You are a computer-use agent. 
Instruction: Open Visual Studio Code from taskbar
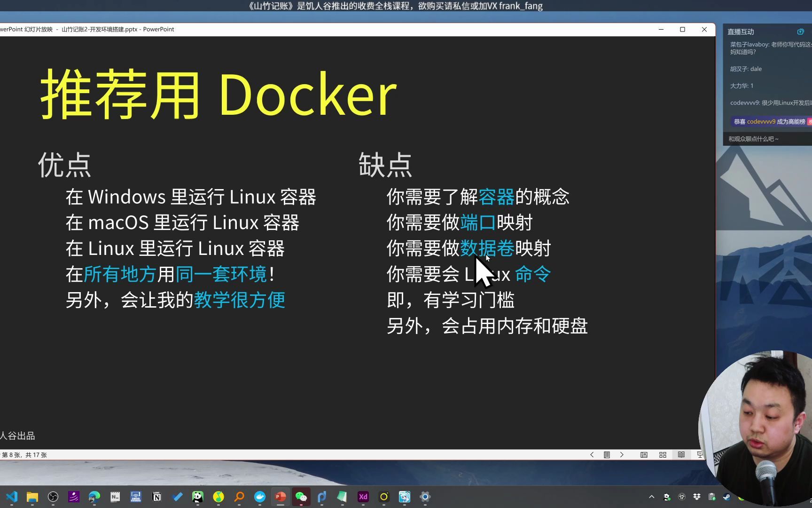tap(12, 497)
